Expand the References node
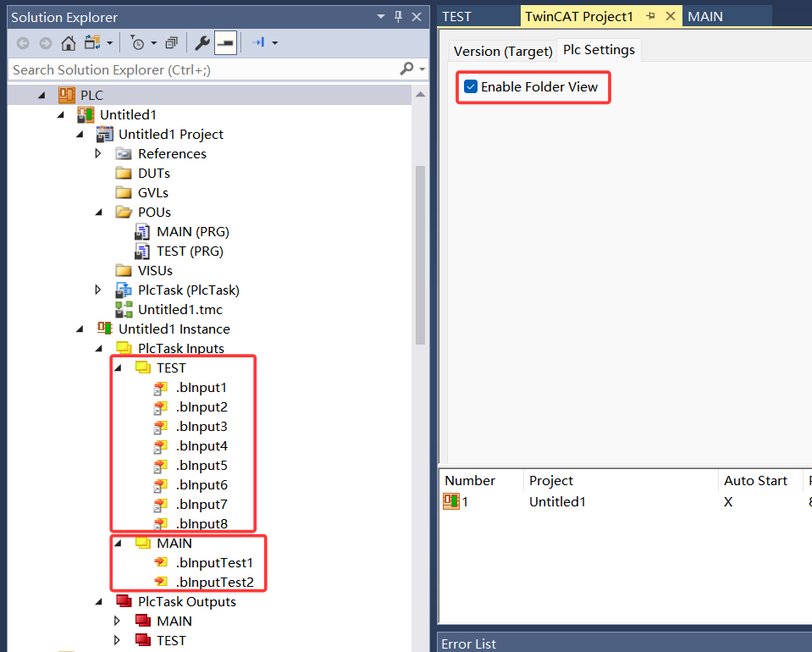Screen dimensions: 812x652 [x=98, y=153]
